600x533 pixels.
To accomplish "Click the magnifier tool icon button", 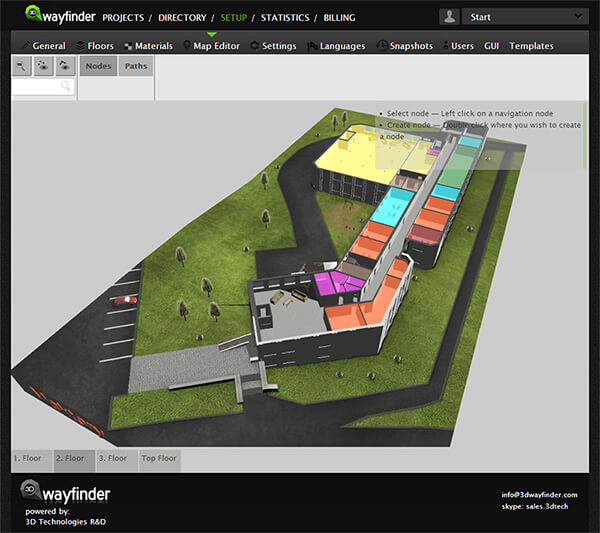I will [x=21, y=66].
